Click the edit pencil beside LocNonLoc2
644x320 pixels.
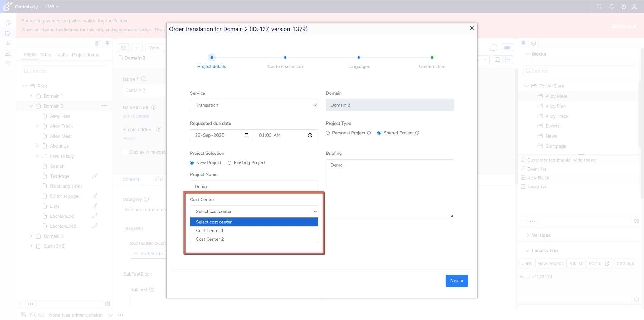95,226
